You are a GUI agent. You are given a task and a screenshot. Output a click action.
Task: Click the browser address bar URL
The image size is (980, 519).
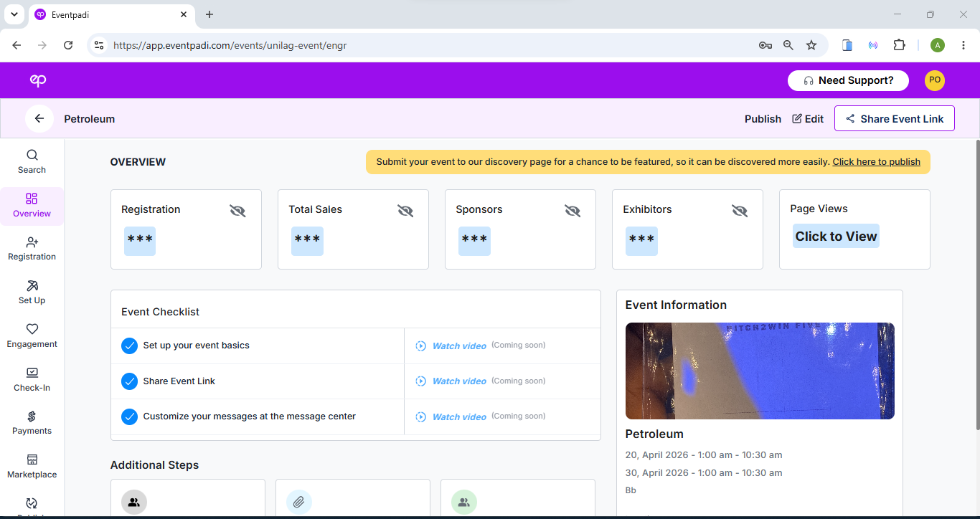pyautogui.click(x=230, y=45)
